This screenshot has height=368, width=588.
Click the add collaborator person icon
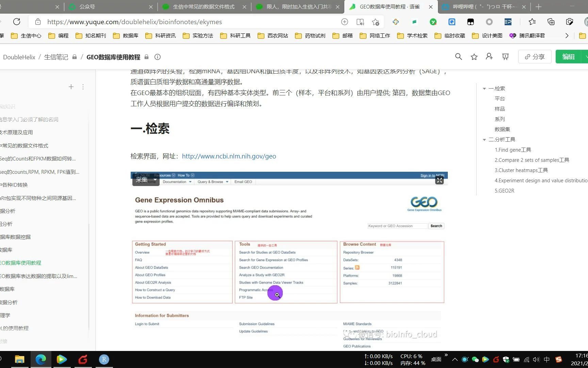click(x=489, y=57)
